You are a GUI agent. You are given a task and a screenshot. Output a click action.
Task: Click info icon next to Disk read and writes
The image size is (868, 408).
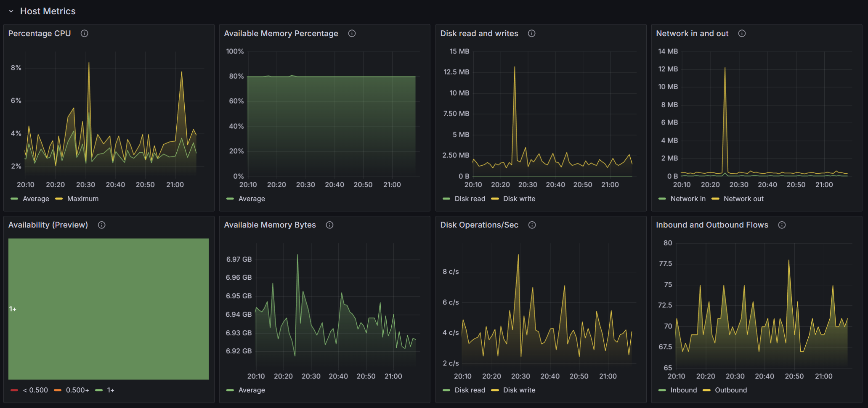(x=532, y=34)
